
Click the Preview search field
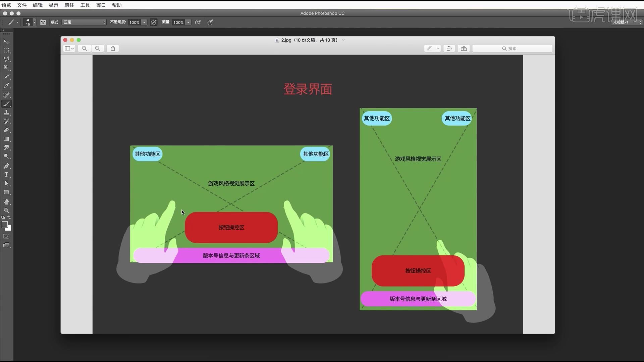pyautogui.click(x=512, y=49)
